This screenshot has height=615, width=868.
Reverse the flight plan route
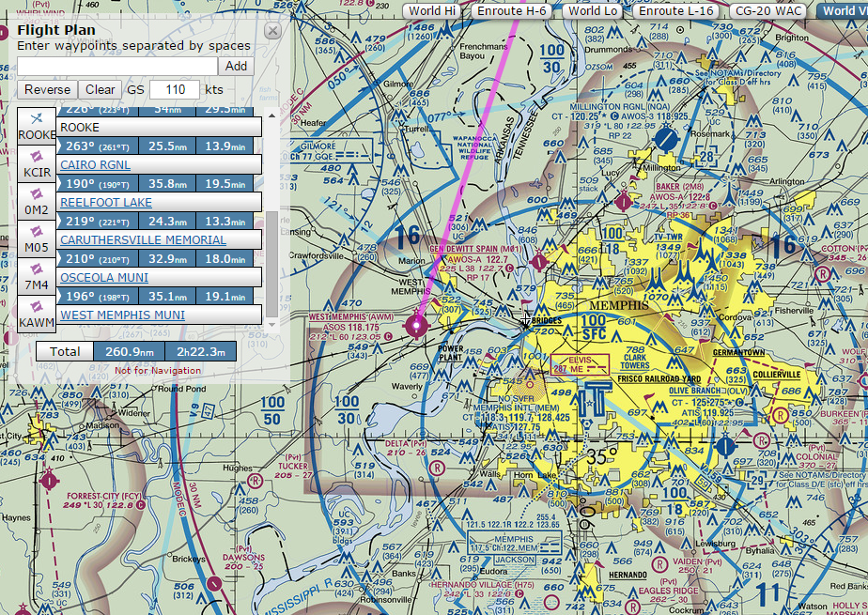click(x=48, y=89)
